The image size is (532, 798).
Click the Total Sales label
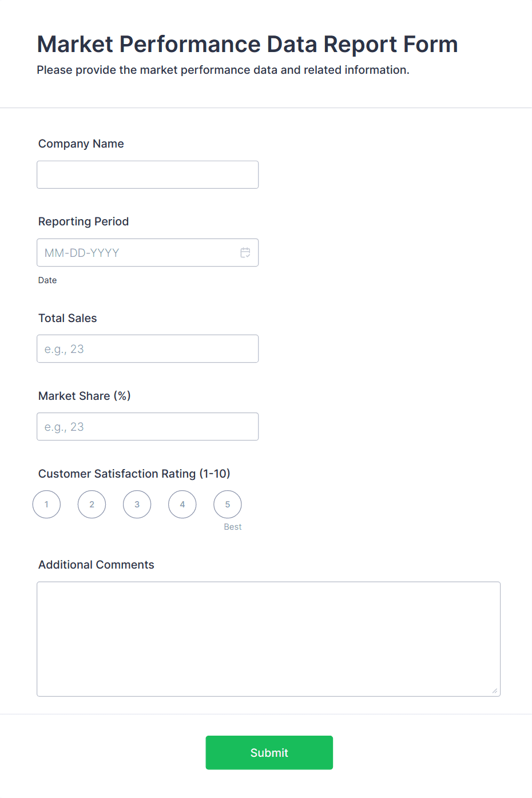click(x=68, y=318)
